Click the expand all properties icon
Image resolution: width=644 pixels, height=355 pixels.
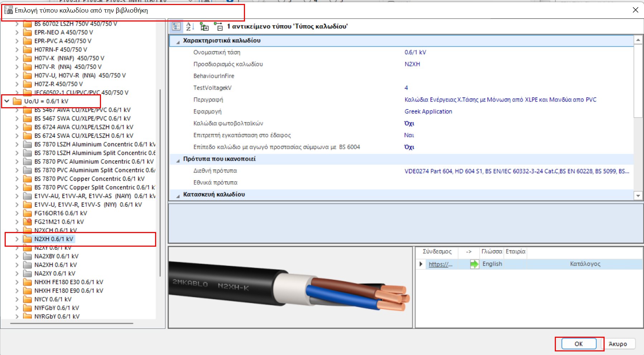click(205, 26)
